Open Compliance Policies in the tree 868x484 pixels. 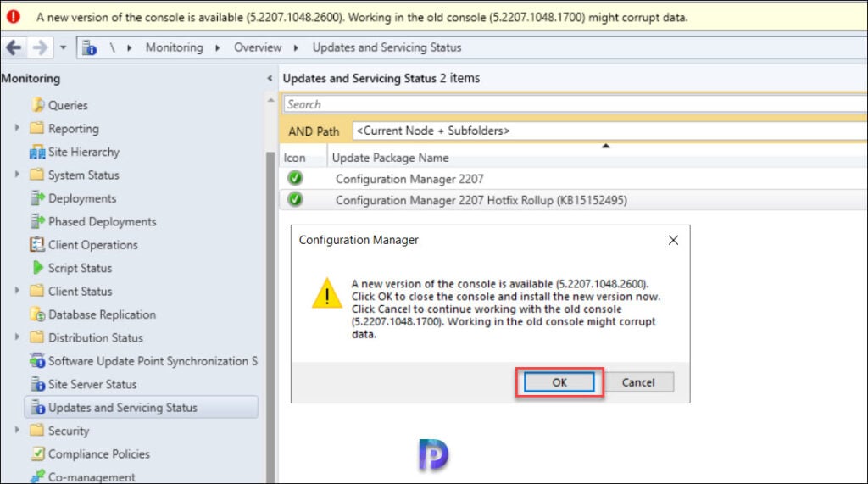tap(99, 454)
